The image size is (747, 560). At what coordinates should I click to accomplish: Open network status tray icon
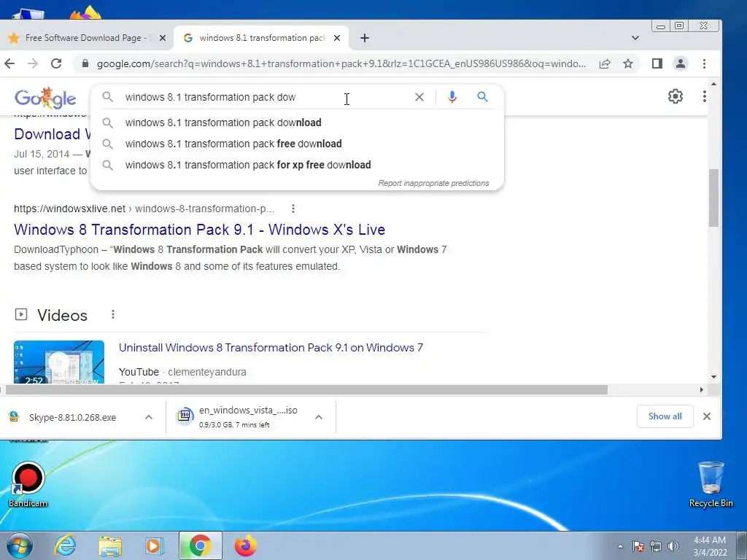[656, 546]
